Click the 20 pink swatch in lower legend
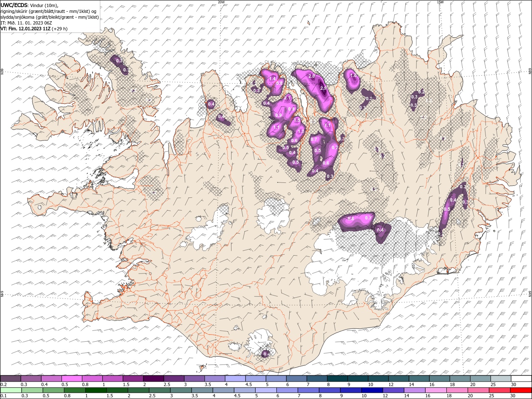532x399 pixels. coord(478,390)
